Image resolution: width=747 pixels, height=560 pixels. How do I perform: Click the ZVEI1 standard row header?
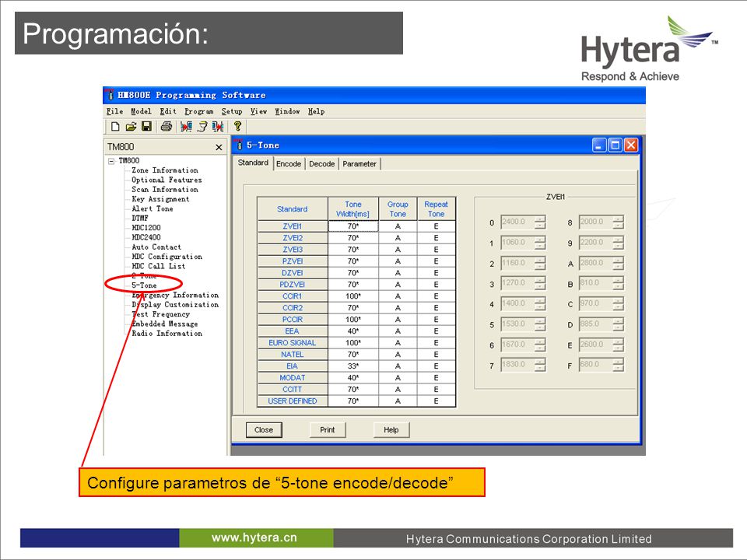coord(293,226)
